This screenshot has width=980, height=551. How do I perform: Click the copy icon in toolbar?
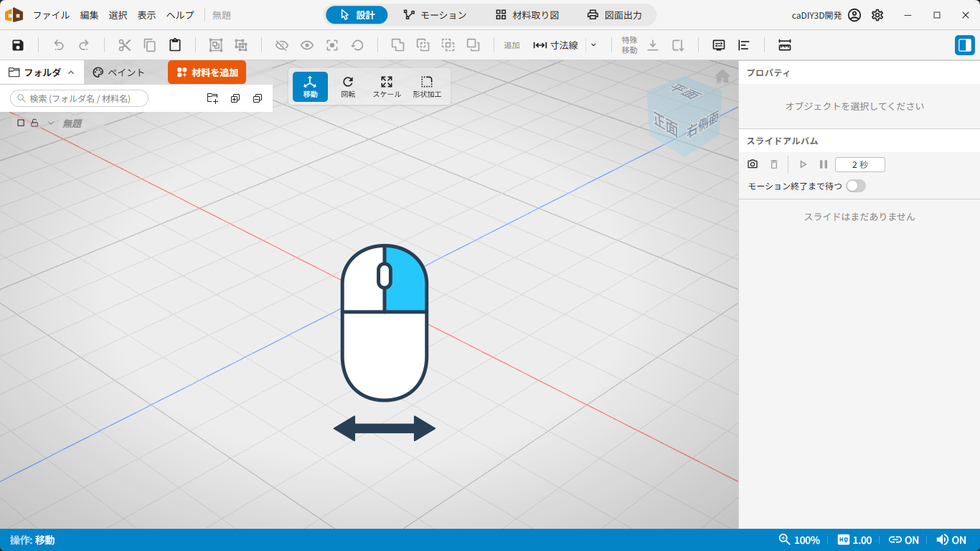coord(150,45)
